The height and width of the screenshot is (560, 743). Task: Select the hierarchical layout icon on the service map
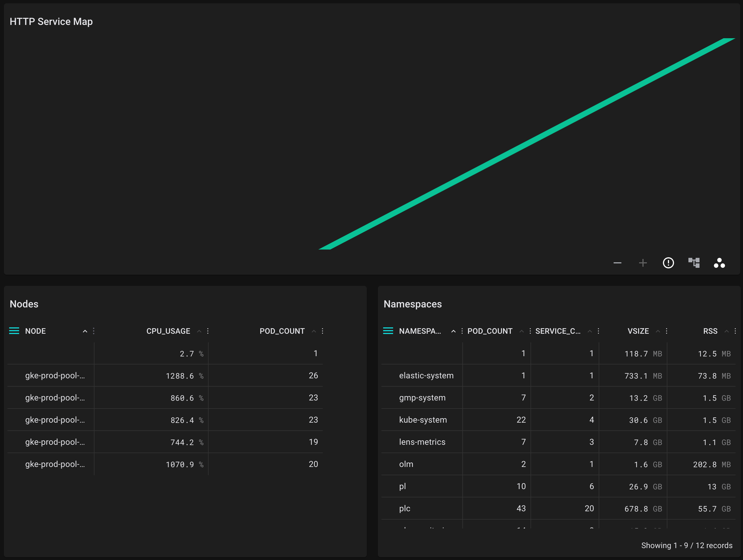[694, 263]
